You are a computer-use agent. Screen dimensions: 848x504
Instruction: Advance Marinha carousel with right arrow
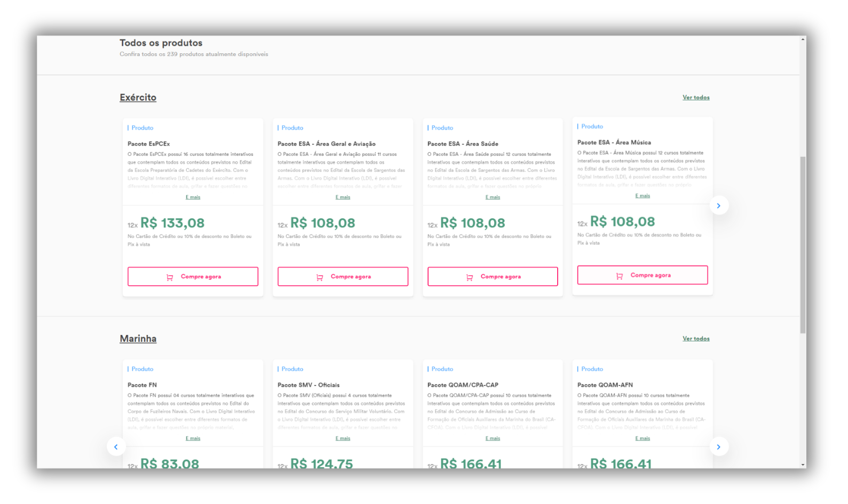(719, 447)
